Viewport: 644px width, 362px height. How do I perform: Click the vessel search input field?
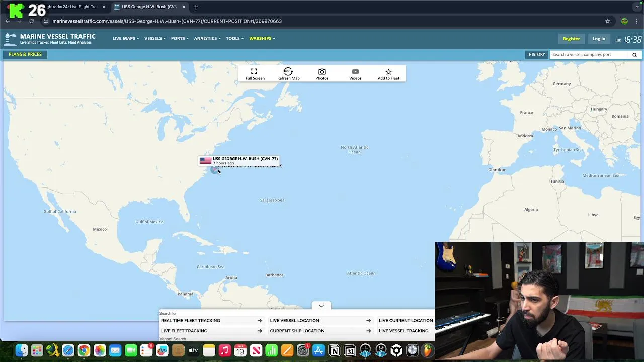(x=589, y=54)
